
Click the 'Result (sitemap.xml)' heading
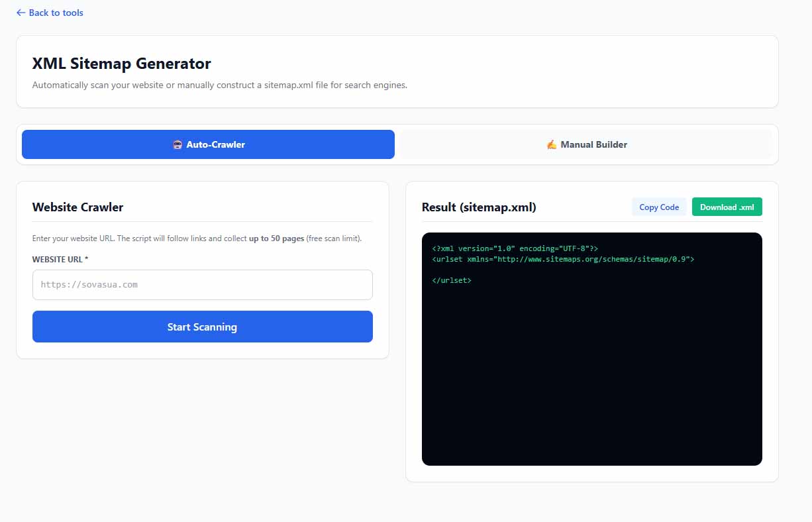[x=479, y=207]
